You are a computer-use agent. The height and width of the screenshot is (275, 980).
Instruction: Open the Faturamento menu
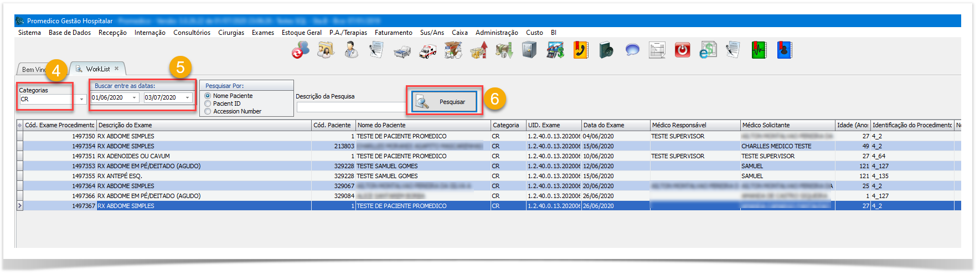(393, 33)
